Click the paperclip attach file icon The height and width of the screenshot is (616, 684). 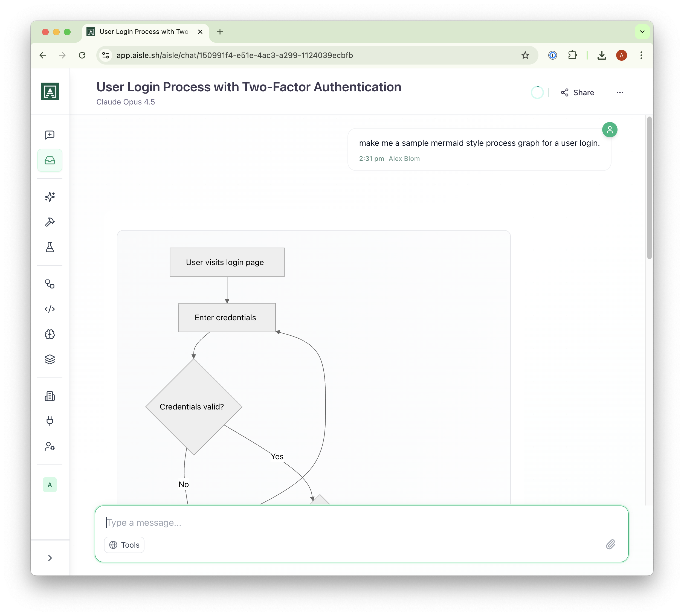point(610,545)
